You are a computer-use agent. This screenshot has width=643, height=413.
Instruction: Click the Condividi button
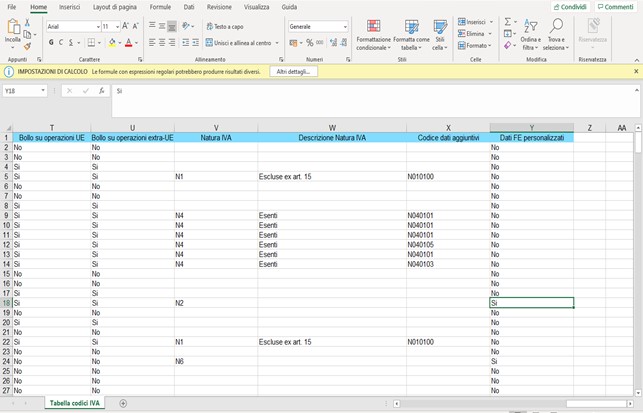pyautogui.click(x=570, y=7)
